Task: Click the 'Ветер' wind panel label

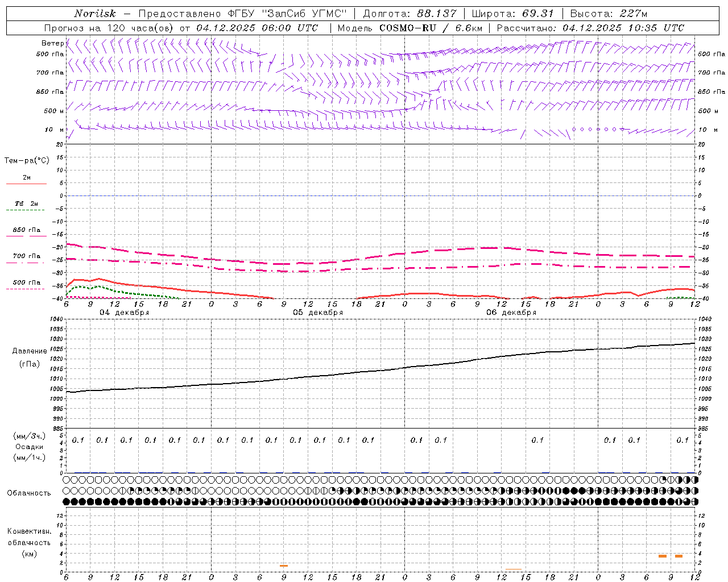Action: pyautogui.click(x=52, y=43)
